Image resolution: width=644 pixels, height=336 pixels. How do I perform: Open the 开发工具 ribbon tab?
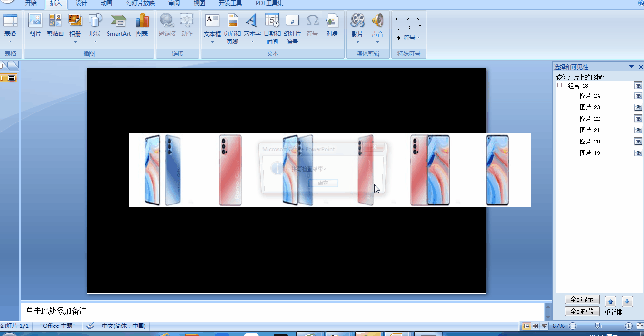point(230,3)
